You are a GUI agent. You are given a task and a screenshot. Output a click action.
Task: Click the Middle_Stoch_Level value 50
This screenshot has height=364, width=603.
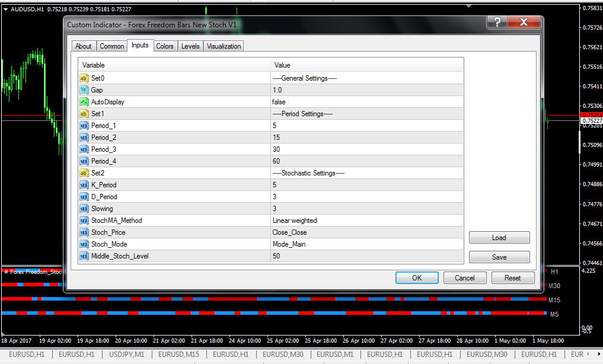276,256
